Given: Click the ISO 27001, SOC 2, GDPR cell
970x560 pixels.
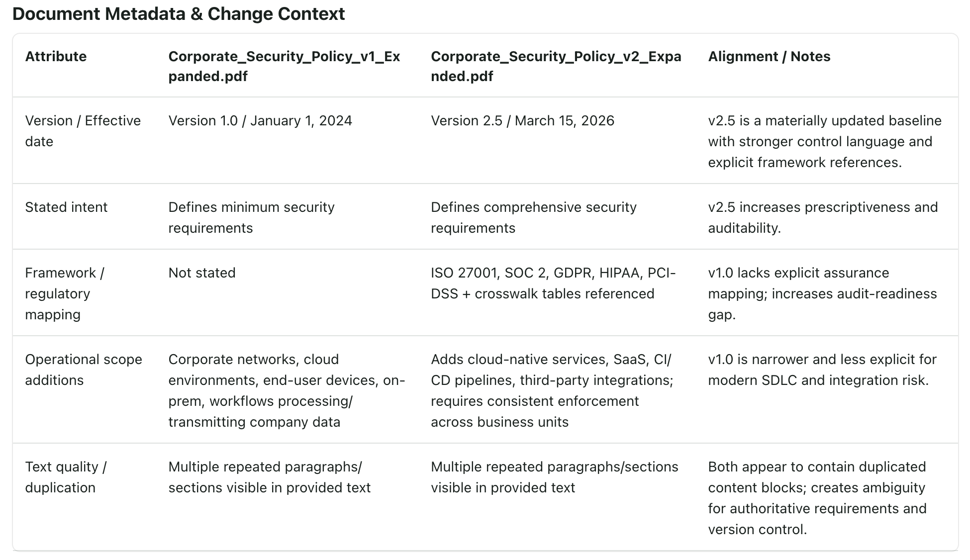Looking at the screenshot, I should (x=553, y=283).
